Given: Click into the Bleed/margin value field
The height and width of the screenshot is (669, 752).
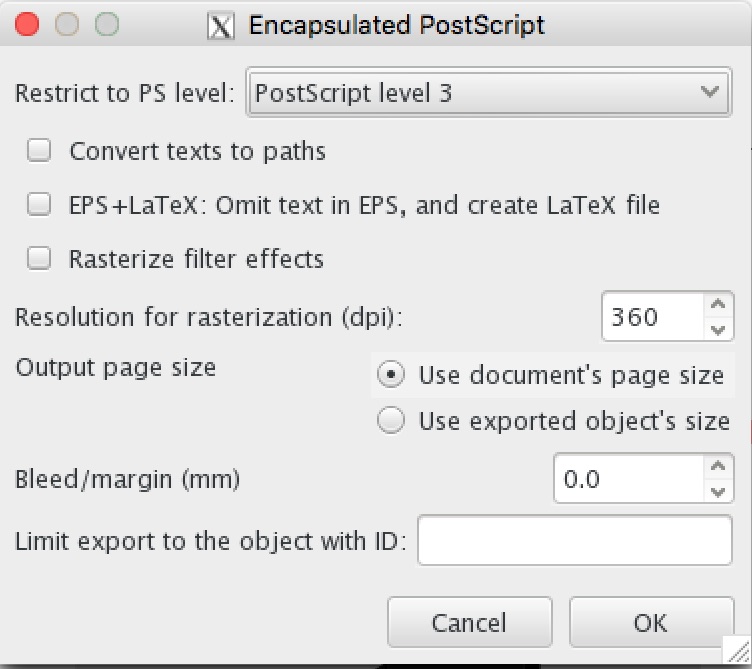Looking at the screenshot, I should click(x=627, y=479).
